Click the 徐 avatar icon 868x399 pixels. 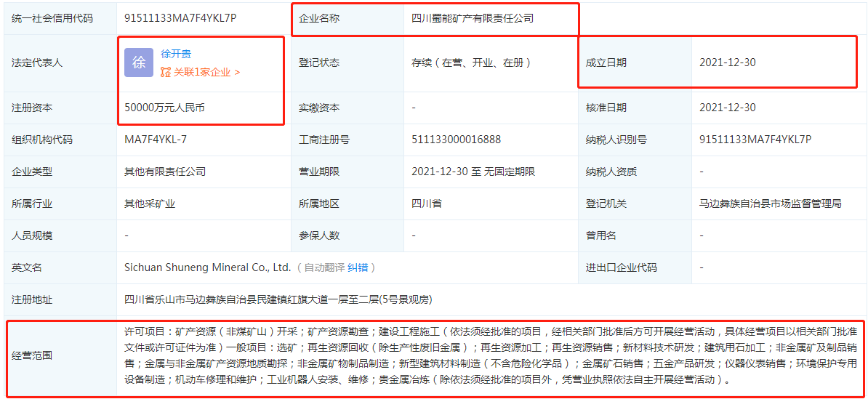[139, 63]
